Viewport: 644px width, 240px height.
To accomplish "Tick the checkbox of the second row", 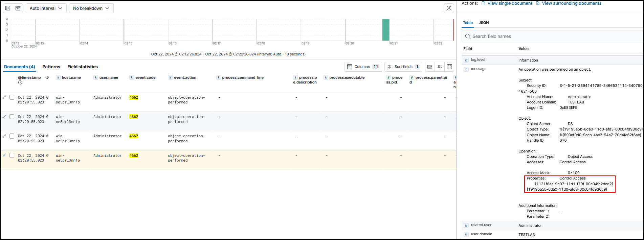I will (x=12, y=117).
